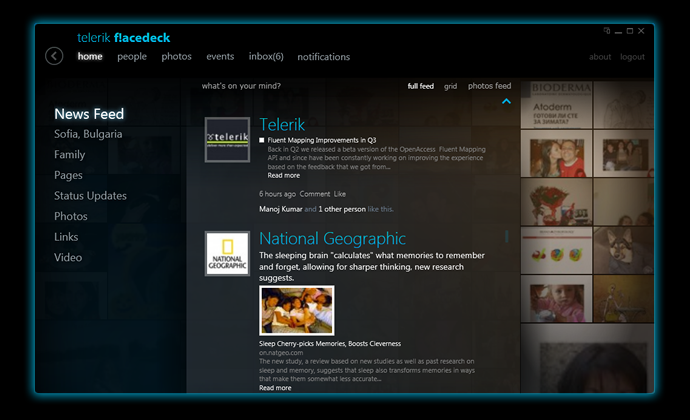Open the photos tab in navigation

click(176, 57)
